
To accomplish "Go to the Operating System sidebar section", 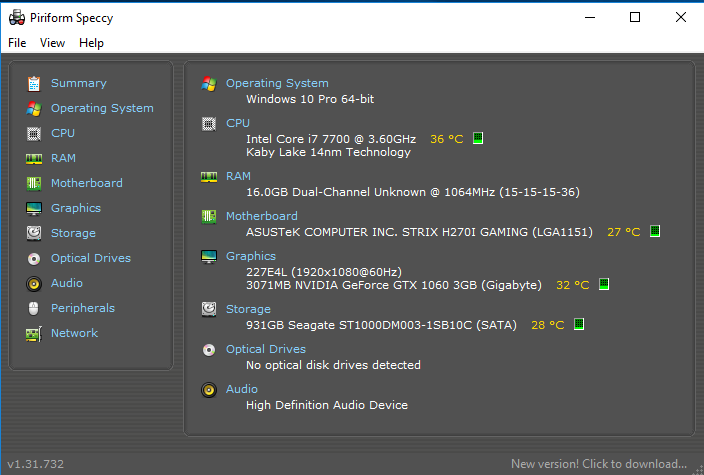I will tap(102, 109).
